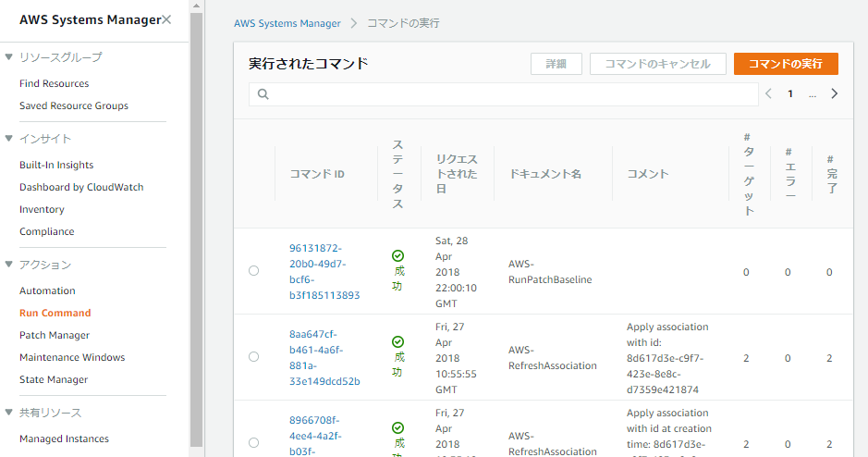Viewport: 868px width, 457px height.
Task: Open Saved Resource Groups
Action: 74,105
